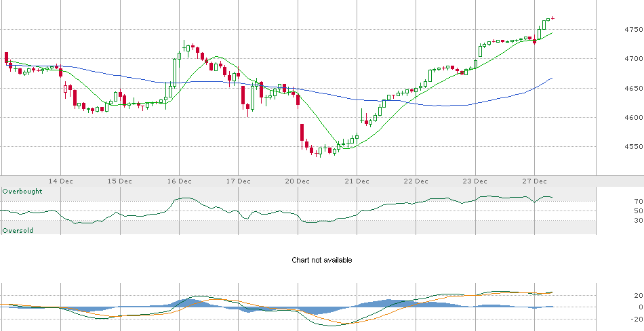Click the 'Overbought' RSI label
The width and height of the screenshot is (644, 331).
22,191
